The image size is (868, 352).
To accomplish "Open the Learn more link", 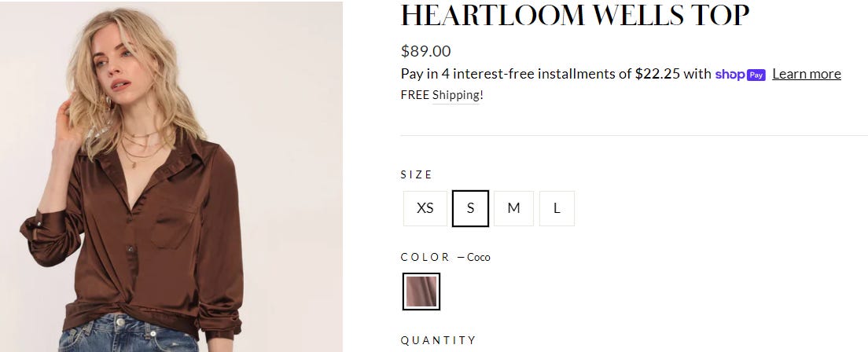I will coord(807,74).
